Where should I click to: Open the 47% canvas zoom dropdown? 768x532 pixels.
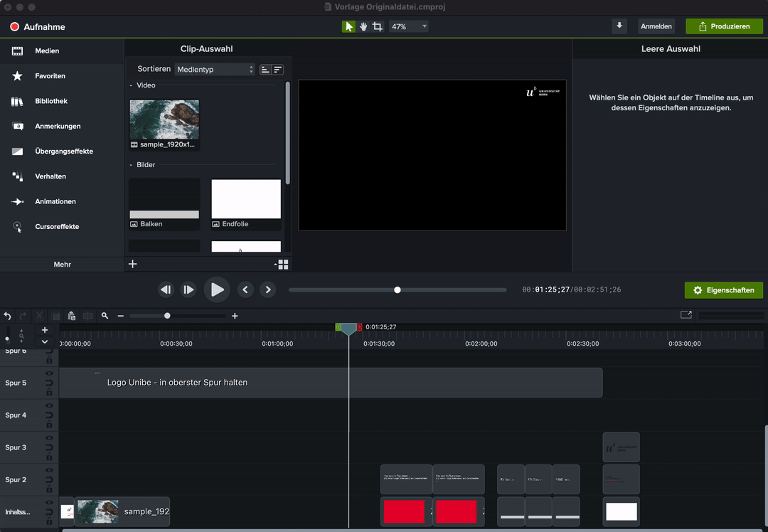(407, 26)
